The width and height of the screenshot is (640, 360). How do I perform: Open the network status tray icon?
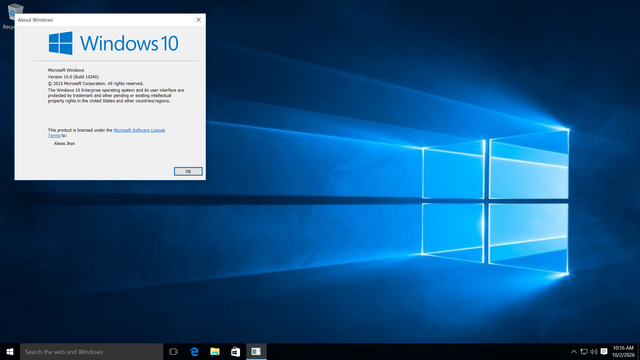point(584,351)
